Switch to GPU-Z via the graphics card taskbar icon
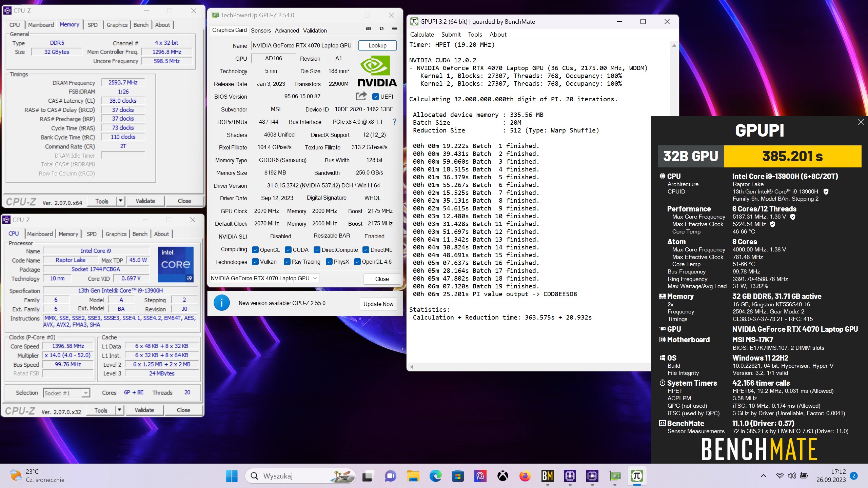The height and width of the screenshot is (488, 868). [615, 476]
